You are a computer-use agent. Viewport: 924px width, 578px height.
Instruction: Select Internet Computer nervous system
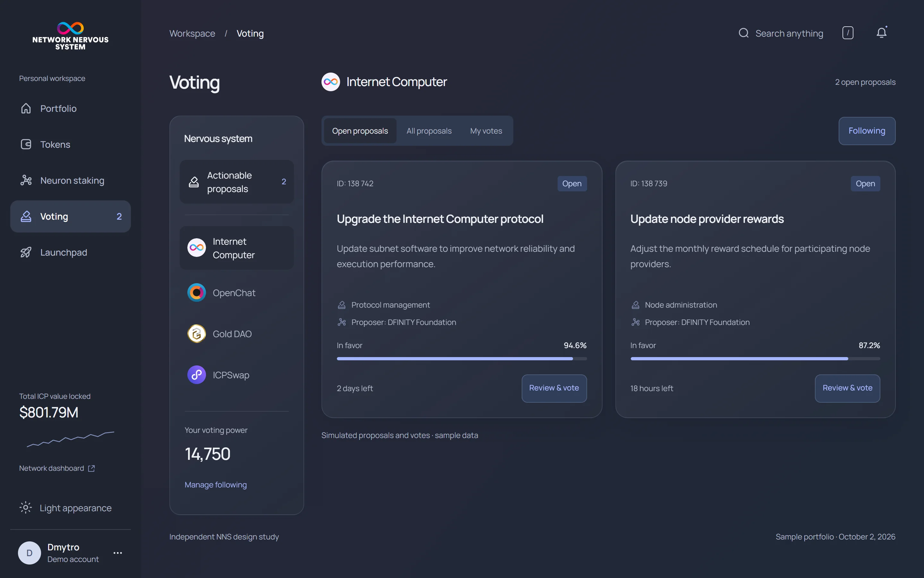[x=237, y=248]
